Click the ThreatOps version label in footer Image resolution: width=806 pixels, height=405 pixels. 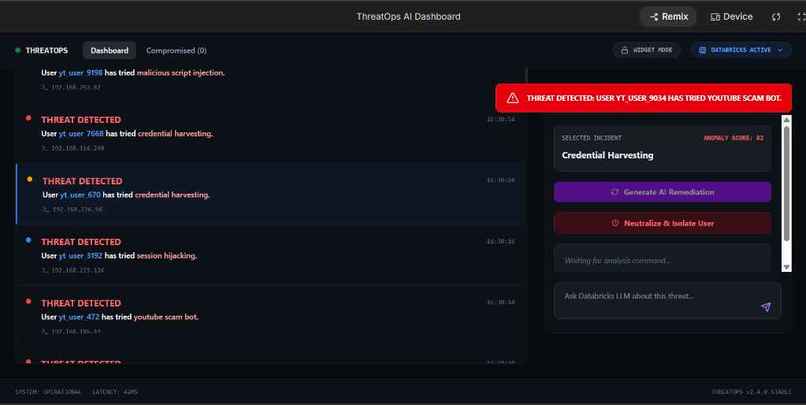(752, 392)
